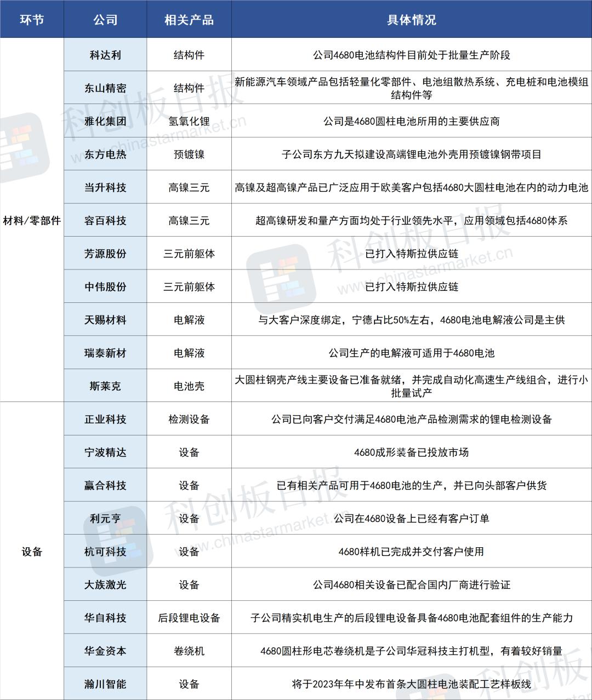Select the 氢氧化锂 product cell
This screenshot has width=592, height=700.
pyautogui.click(x=189, y=121)
